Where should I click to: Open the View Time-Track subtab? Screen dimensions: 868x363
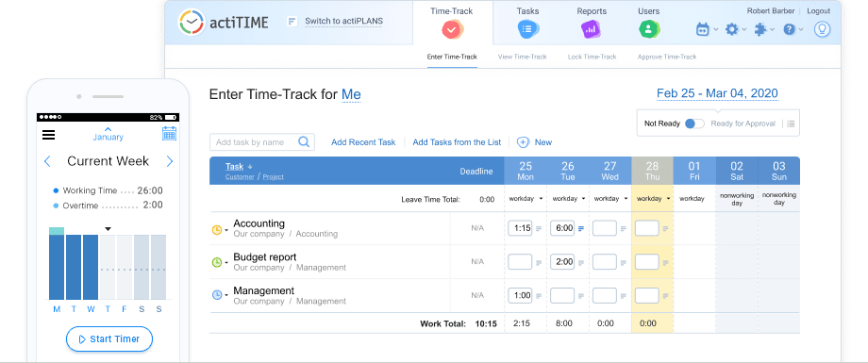pyautogui.click(x=522, y=57)
